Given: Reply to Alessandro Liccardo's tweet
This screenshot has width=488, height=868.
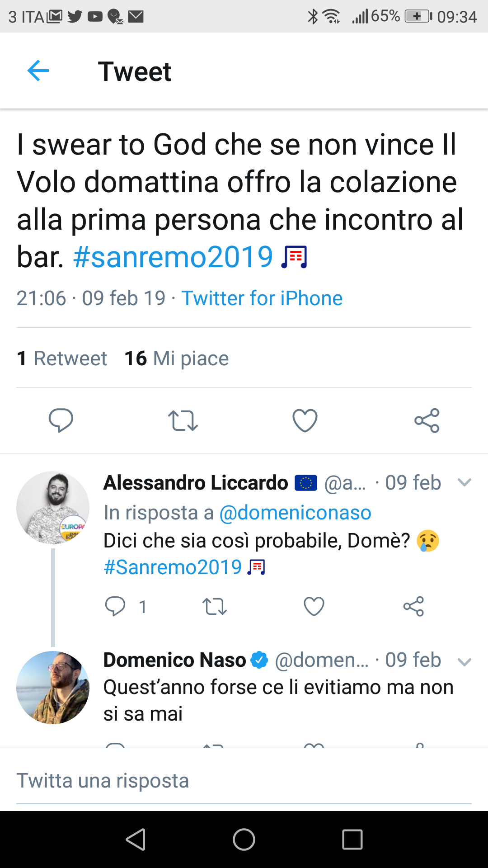Looking at the screenshot, I should pyautogui.click(x=115, y=606).
